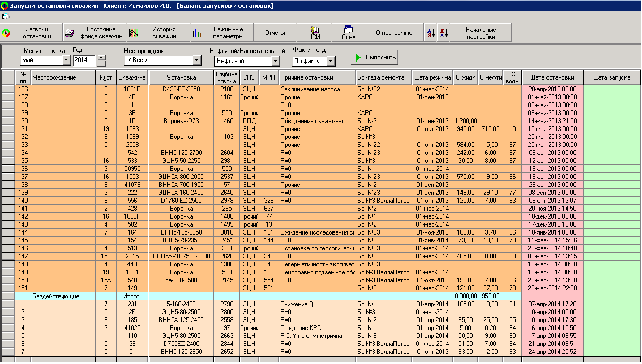This screenshot has width=642, height=364.
Task: Open the Отчеты menu button
Action: point(275,33)
